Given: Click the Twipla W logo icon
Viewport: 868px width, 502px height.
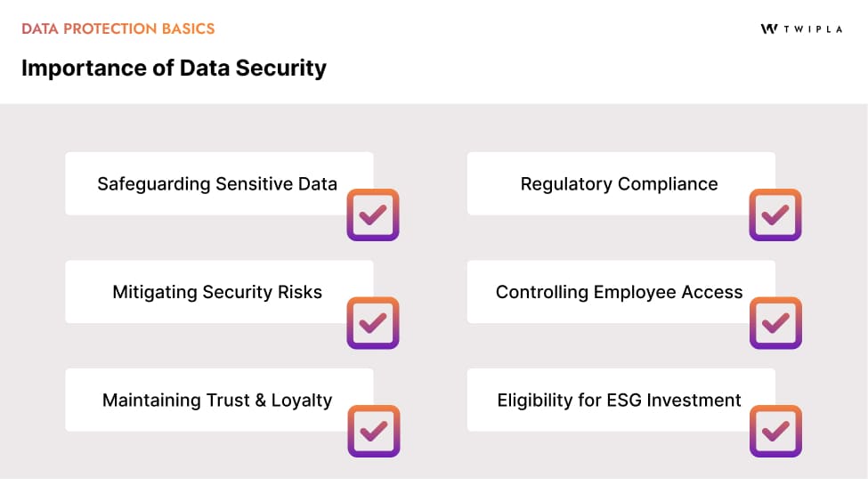Looking at the screenshot, I should coord(769,28).
